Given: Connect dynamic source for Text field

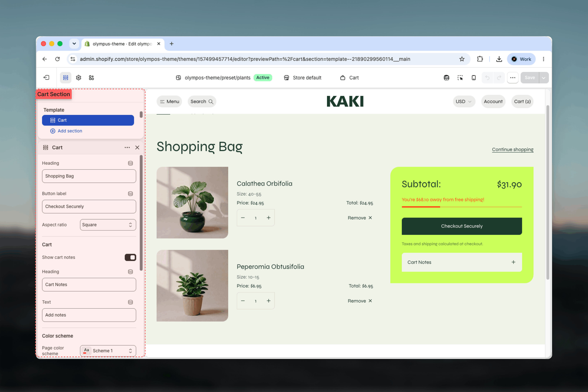Looking at the screenshot, I should click(130, 302).
